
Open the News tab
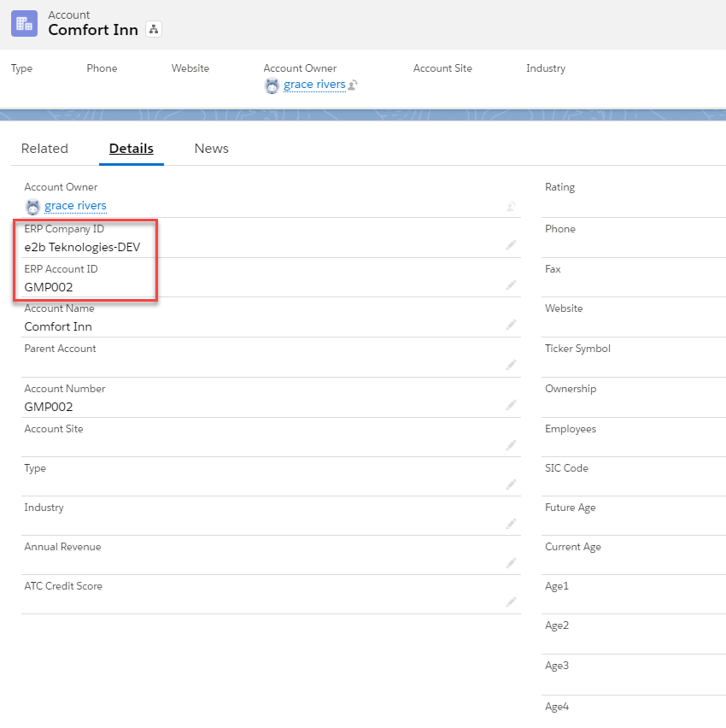pos(211,149)
